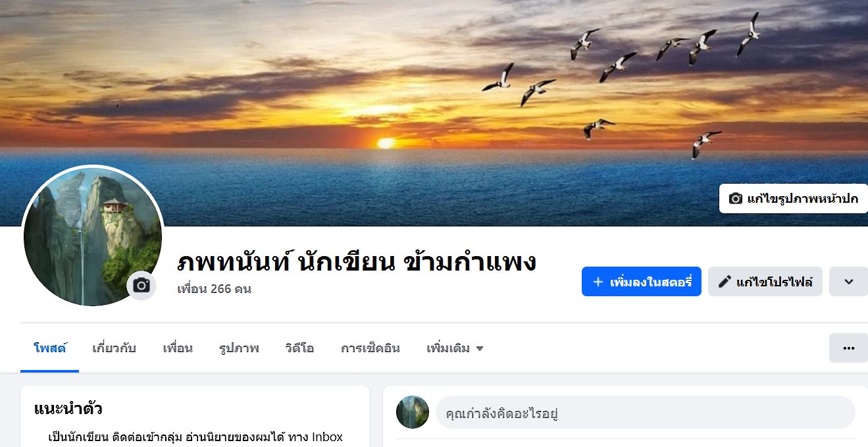The width and height of the screenshot is (868, 447).
Task: Click the คุณกำลังคิดอะไรอยู่ post input box
Action: click(x=645, y=413)
